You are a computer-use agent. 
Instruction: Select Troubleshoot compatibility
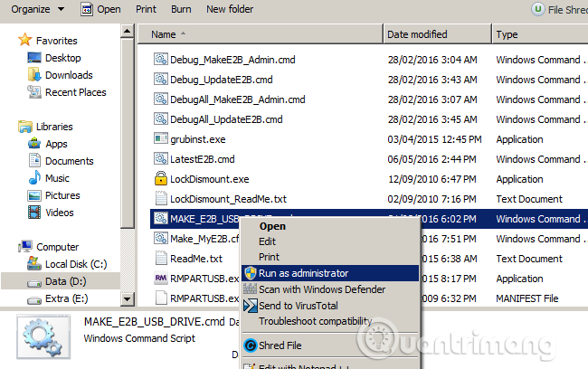click(x=315, y=321)
